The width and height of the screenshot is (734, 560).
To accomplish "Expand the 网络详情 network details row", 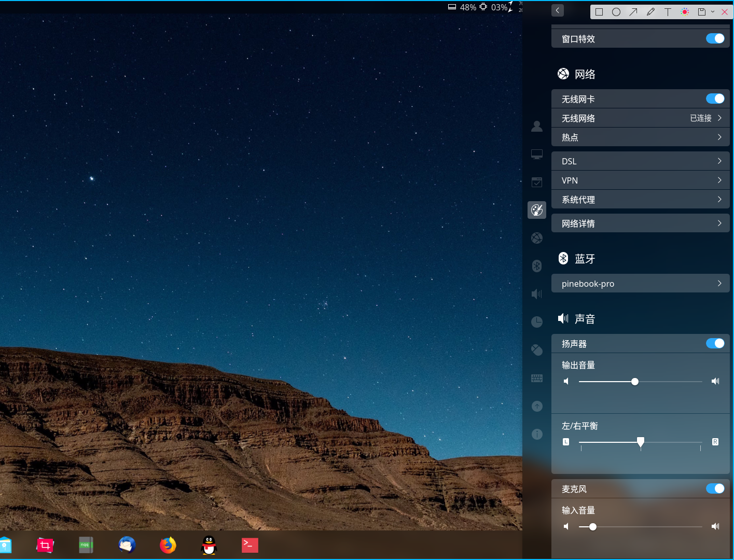I will (640, 223).
